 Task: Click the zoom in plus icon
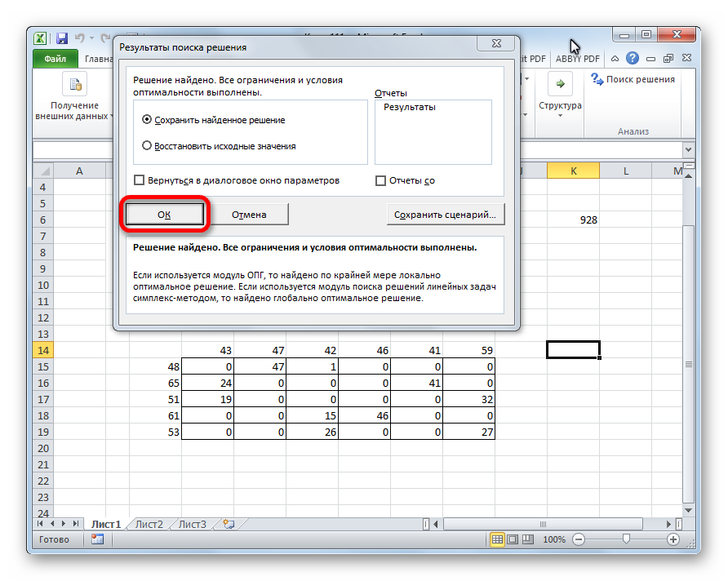coord(673,539)
